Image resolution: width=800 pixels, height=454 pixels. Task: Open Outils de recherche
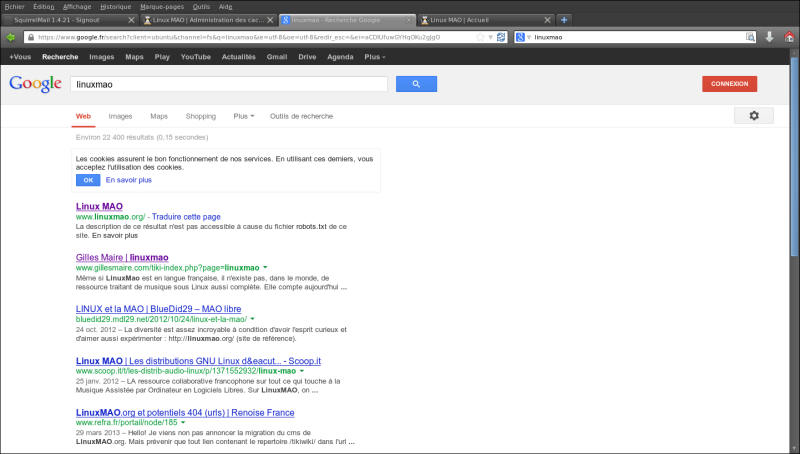coord(302,116)
